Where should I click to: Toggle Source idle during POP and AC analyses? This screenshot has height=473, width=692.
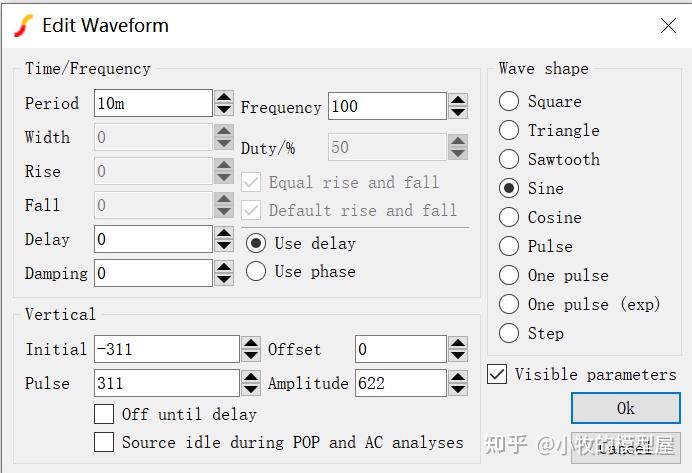[x=104, y=441]
